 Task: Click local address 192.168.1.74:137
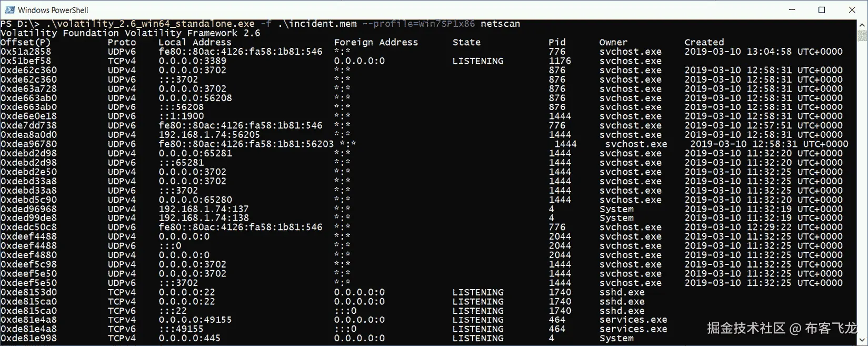click(204, 209)
